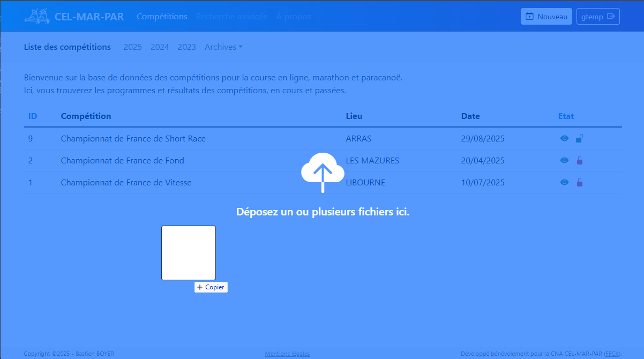Image resolution: width=644 pixels, height=359 pixels.
Task: Sort the table by ID column
Action: [33, 116]
